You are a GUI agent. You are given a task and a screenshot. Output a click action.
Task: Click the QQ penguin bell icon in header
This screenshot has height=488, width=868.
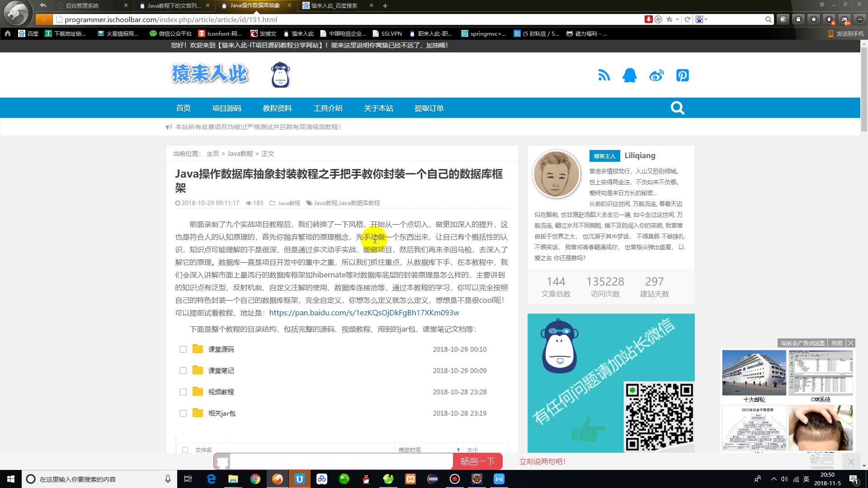pyautogui.click(x=629, y=75)
